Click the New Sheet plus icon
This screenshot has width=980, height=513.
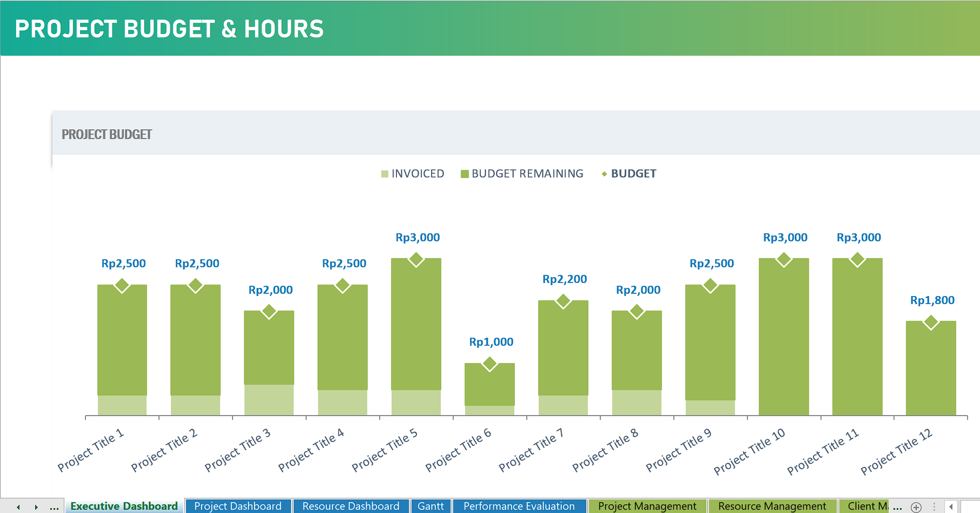coord(916,507)
